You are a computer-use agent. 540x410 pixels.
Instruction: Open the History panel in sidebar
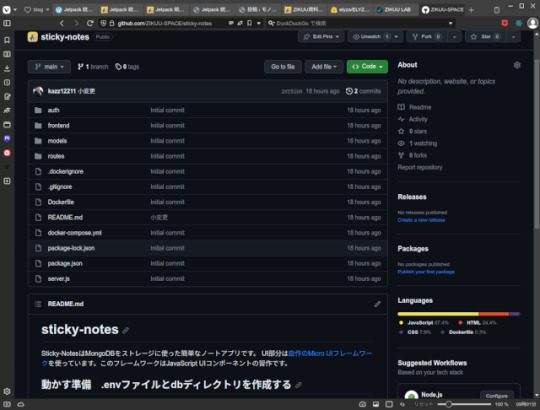7,82
